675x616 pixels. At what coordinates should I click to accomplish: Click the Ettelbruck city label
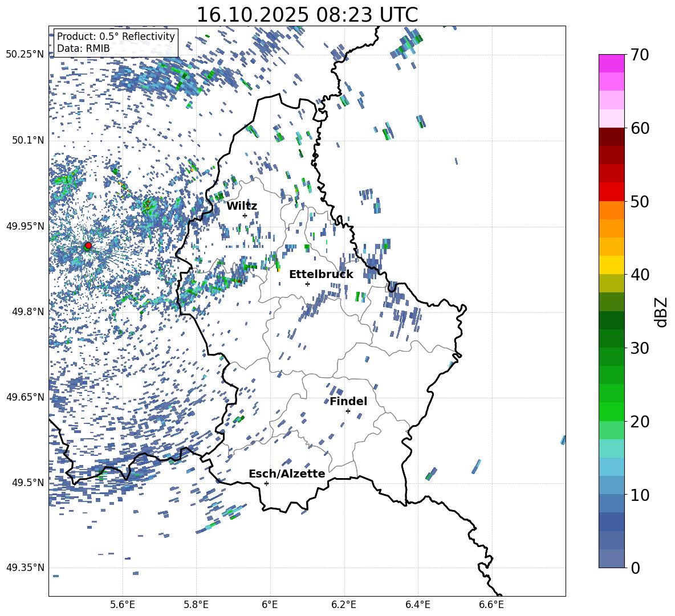[x=321, y=275]
